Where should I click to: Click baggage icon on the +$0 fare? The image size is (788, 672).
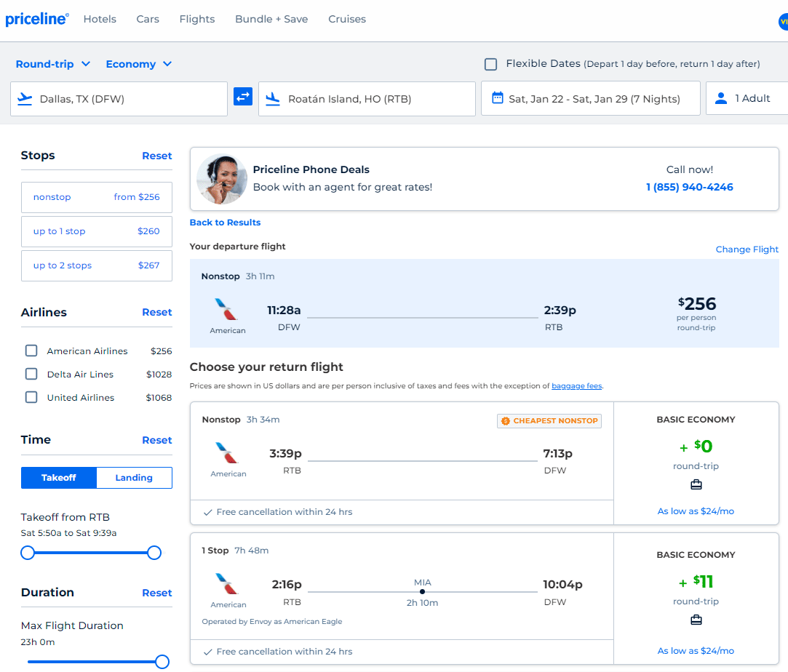pyautogui.click(x=696, y=484)
